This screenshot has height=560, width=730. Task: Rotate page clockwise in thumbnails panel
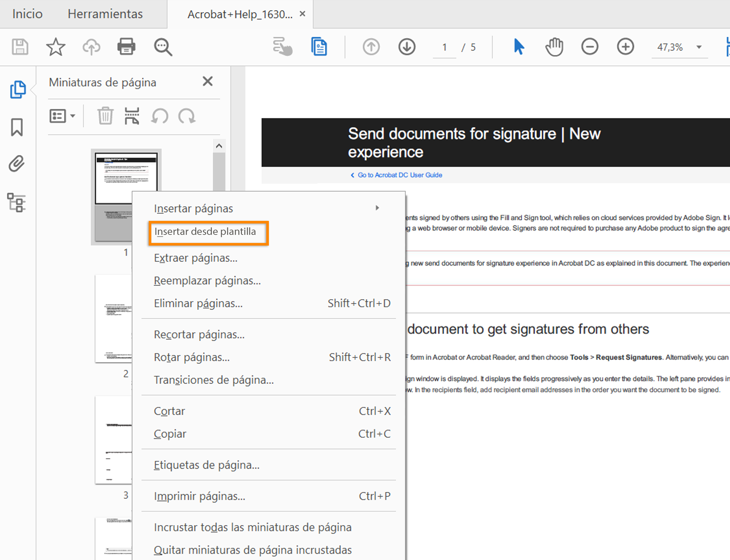(x=187, y=116)
